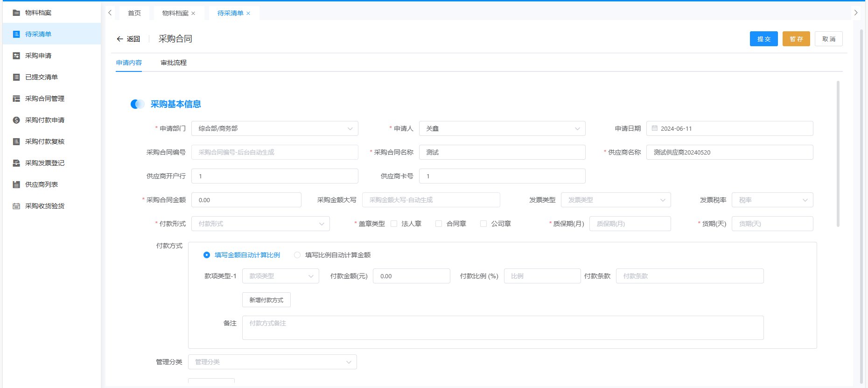Click the back arrow icon beside 返回
Screen dimensions: 868x388
tap(120, 39)
